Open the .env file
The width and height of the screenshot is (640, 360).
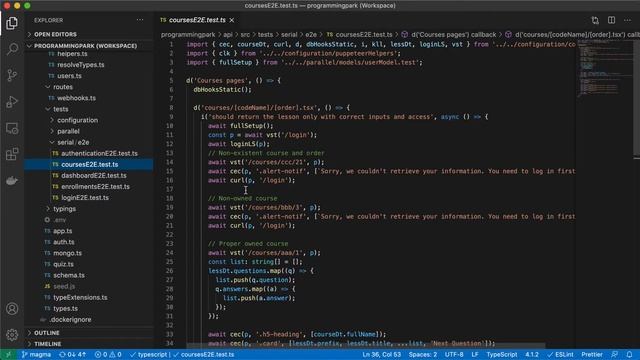tap(89, 220)
